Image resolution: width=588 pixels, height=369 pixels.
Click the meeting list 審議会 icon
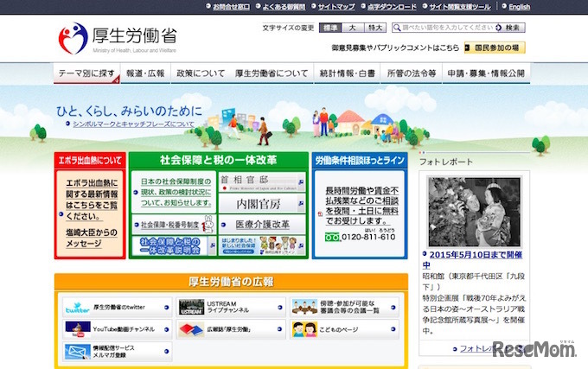[x=304, y=308]
